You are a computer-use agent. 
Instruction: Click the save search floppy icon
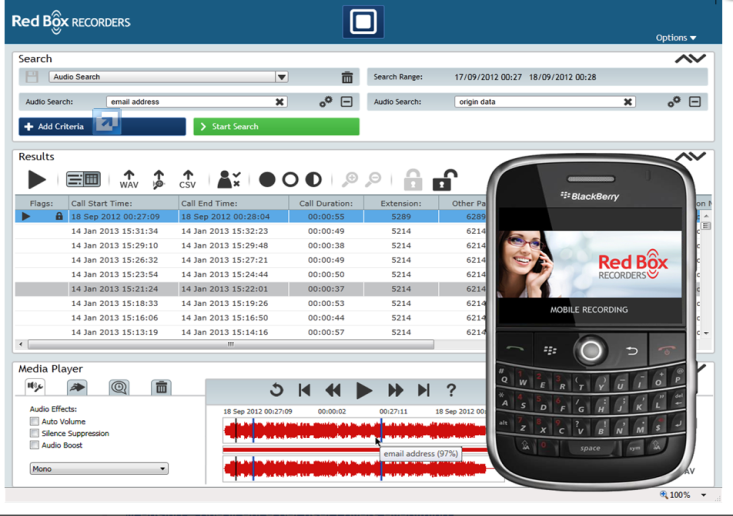coord(32,77)
